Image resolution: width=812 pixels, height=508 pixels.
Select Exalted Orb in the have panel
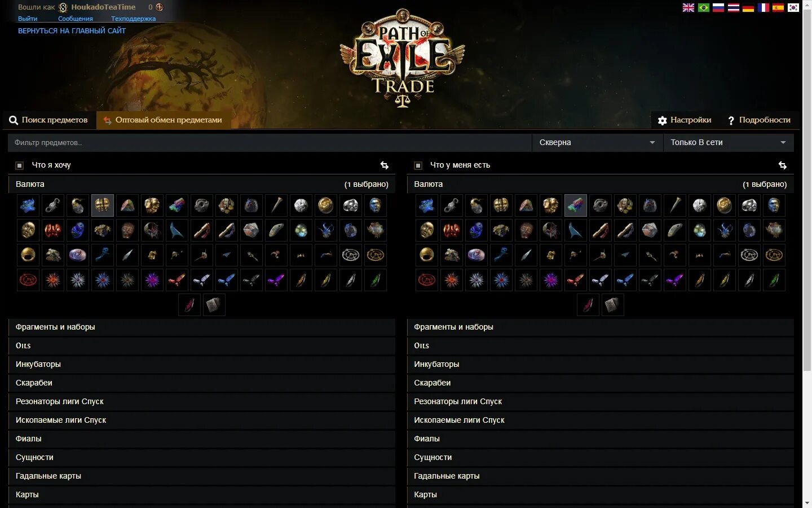pos(551,205)
